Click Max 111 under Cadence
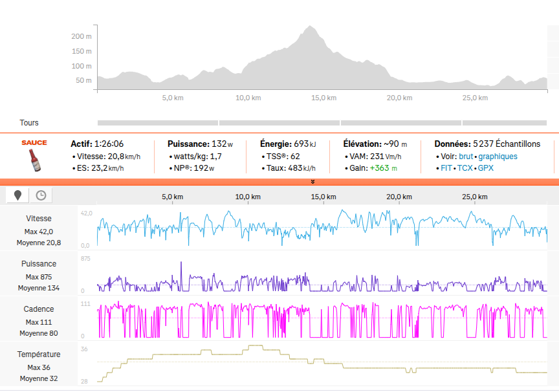This screenshot has height=392, width=559. [39, 322]
